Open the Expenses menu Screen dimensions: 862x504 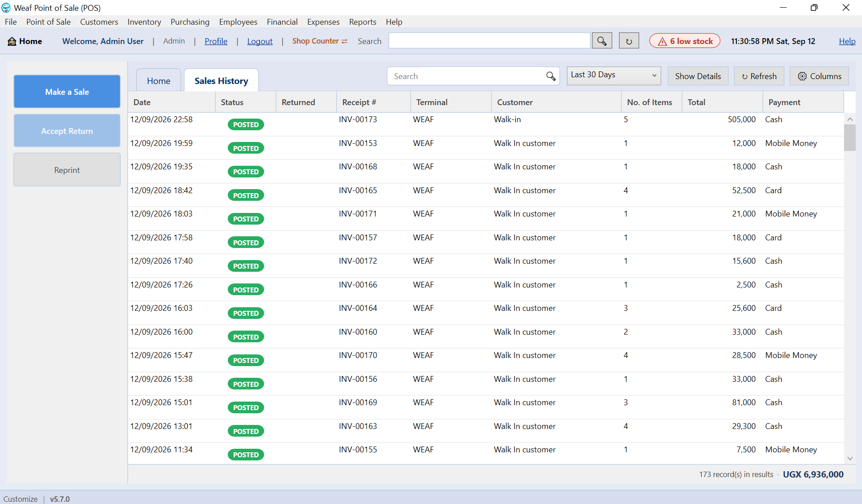(x=323, y=22)
